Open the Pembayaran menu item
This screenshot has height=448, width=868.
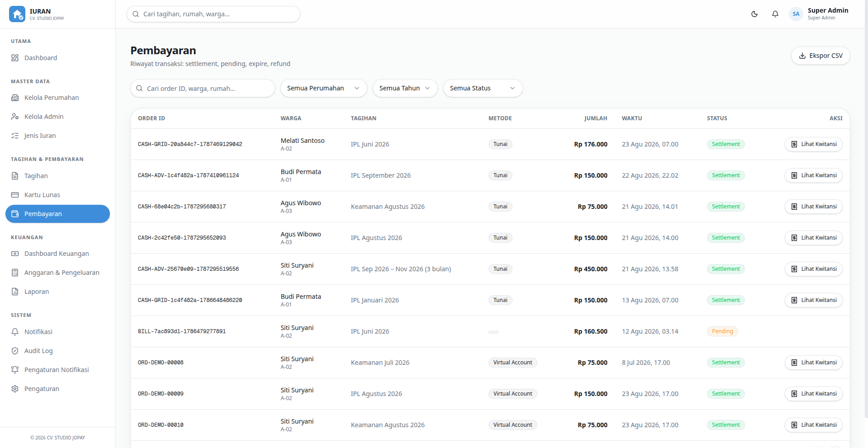coord(57,214)
